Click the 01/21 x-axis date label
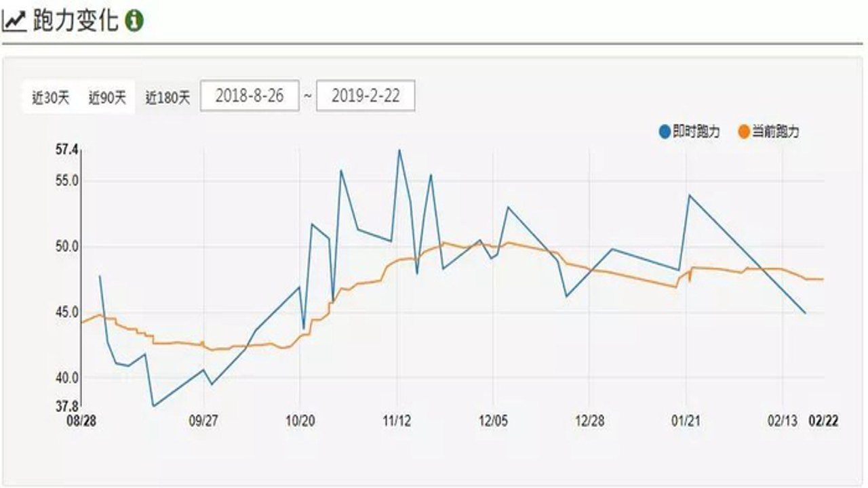The image size is (868, 488). pos(687,421)
